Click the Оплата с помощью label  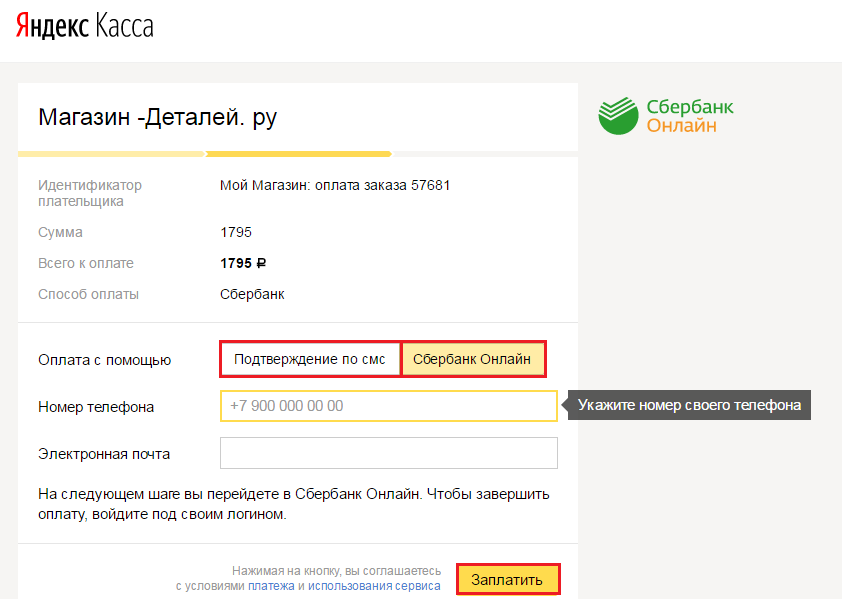[x=104, y=360]
